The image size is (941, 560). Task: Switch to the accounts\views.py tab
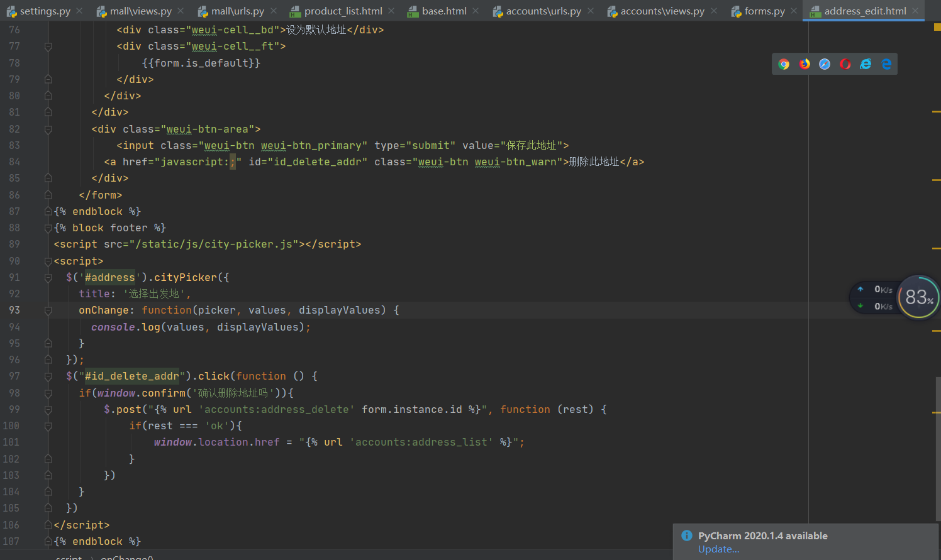point(662,11)
